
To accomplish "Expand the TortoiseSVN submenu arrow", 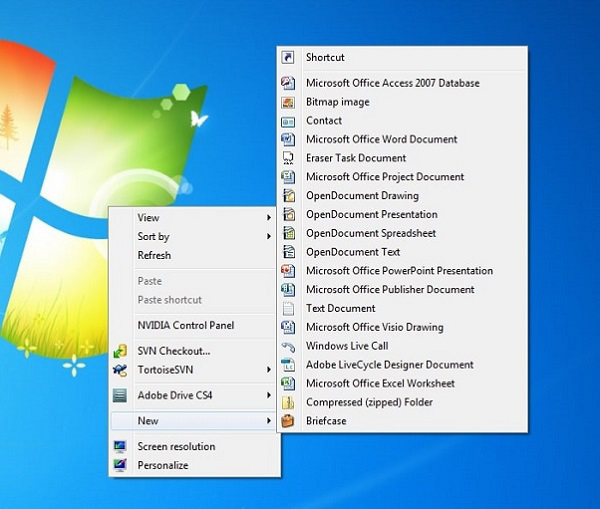I will coord(269,370).
